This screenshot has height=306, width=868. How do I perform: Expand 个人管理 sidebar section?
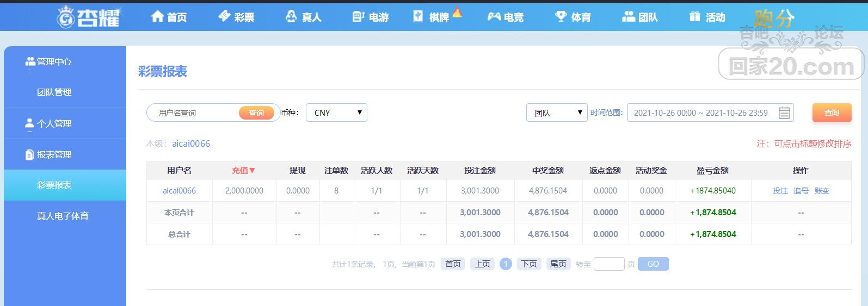(54, 124)
